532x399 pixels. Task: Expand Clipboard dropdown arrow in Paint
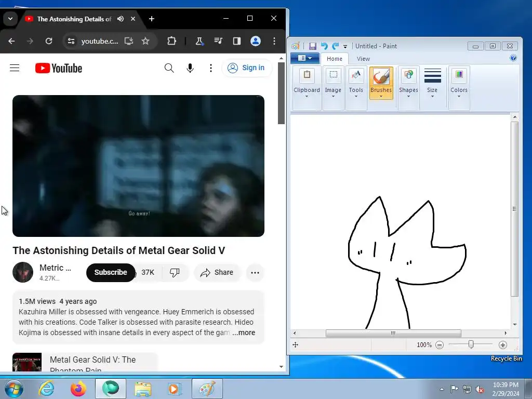tap(307, 96)
